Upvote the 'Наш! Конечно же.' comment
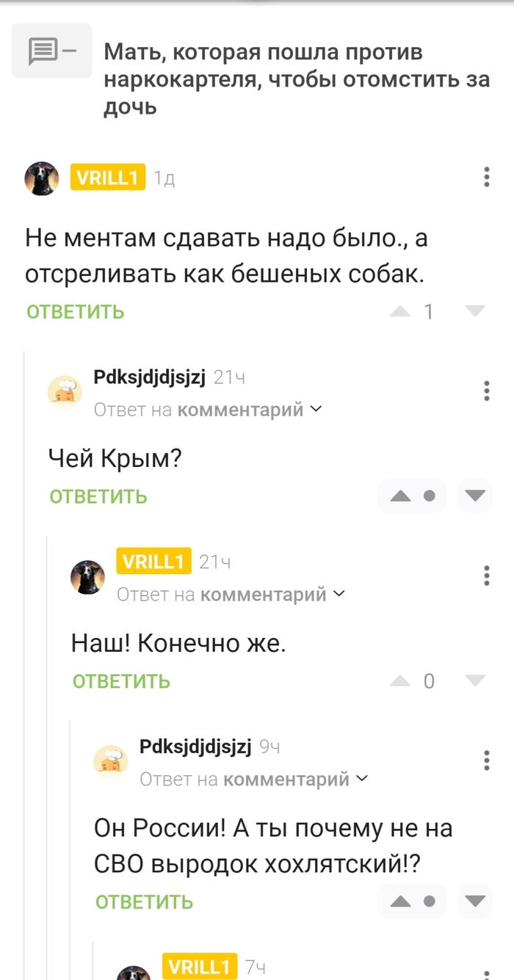Screen dimensions: 514x980 click(x=400, y=681)
